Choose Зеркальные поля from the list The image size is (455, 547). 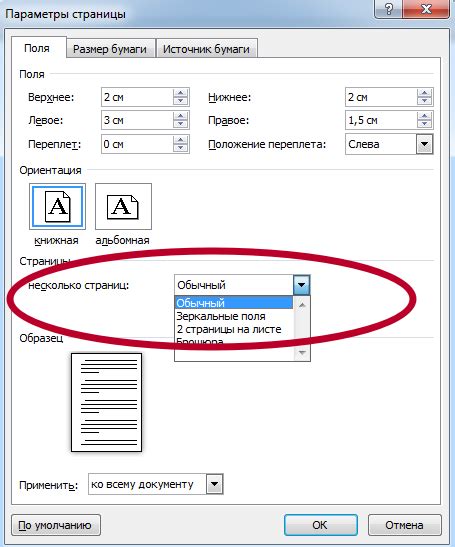click(x=221, y=316)
